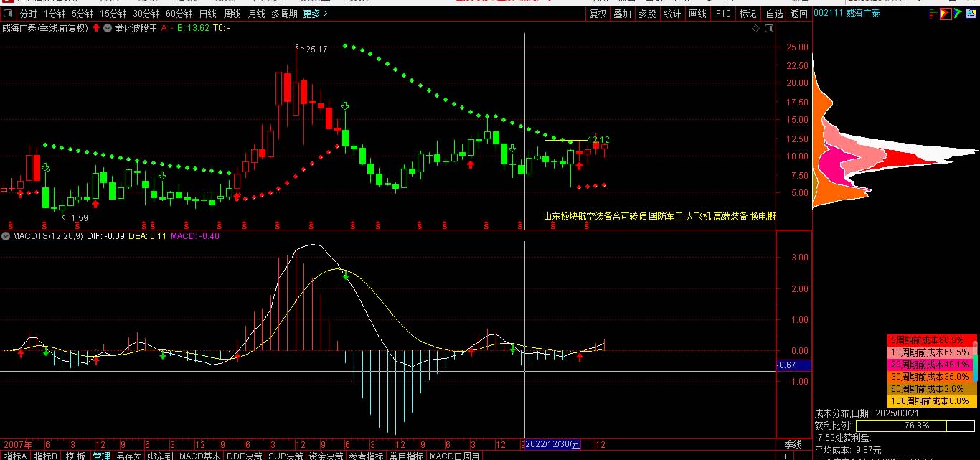Screen dimensions: 980x460
Task: Expand the 量化波段王 indicator dropdown arrow
Action: tap(108, 28)
